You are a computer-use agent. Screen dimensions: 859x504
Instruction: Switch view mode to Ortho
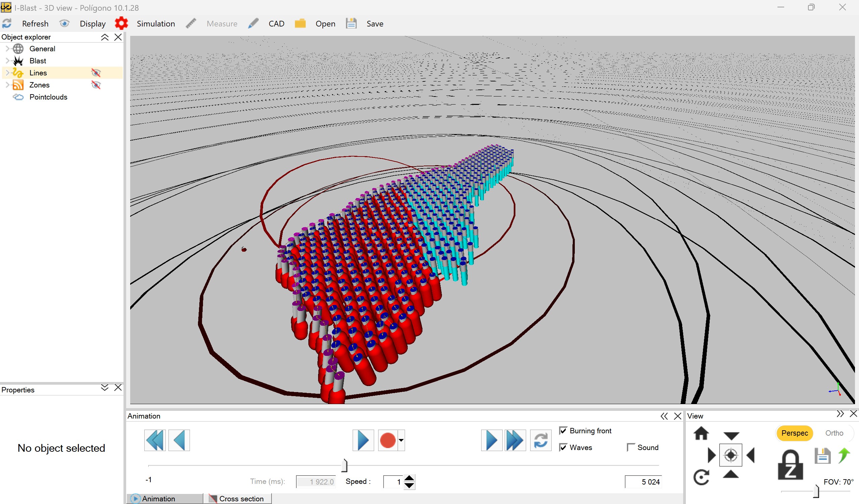(x=834, y=433)
